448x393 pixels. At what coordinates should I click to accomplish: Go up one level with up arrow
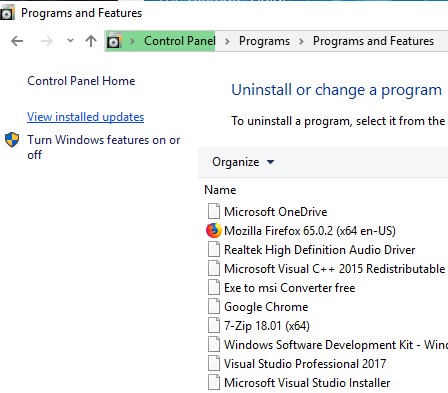point(91,41)
